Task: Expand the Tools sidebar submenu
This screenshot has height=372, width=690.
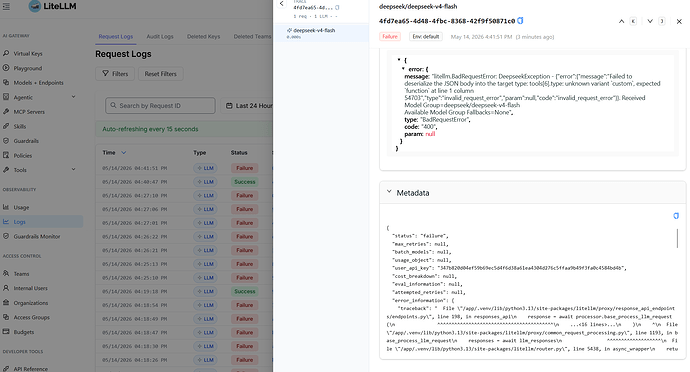Action: [x=73, y=169]
